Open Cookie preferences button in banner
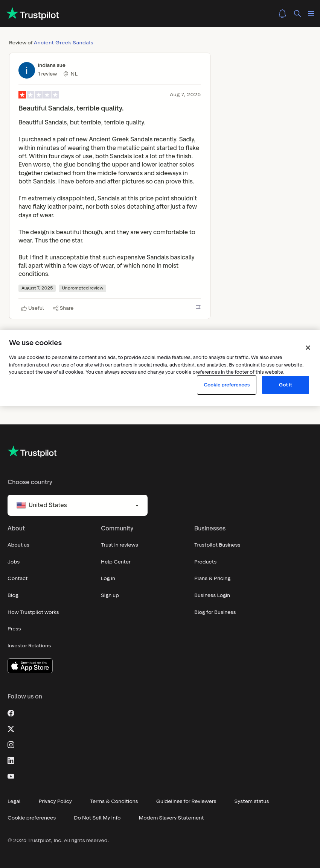The image size is (320, 868). [227, 385]
